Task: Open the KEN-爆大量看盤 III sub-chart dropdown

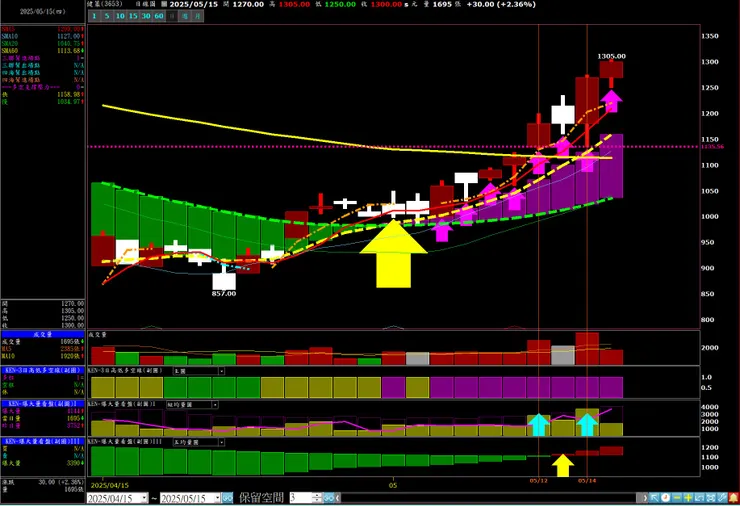Action: point(221,442)
